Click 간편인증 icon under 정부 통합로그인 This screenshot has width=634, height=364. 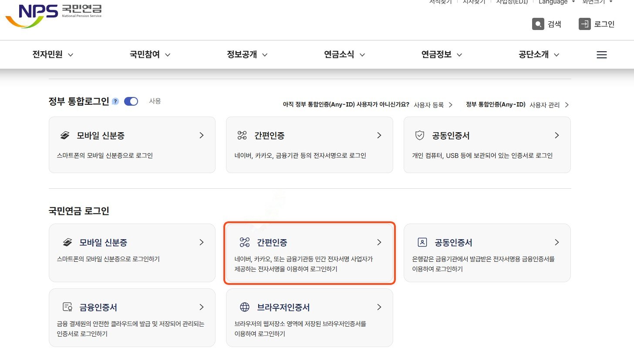(242, 135)
